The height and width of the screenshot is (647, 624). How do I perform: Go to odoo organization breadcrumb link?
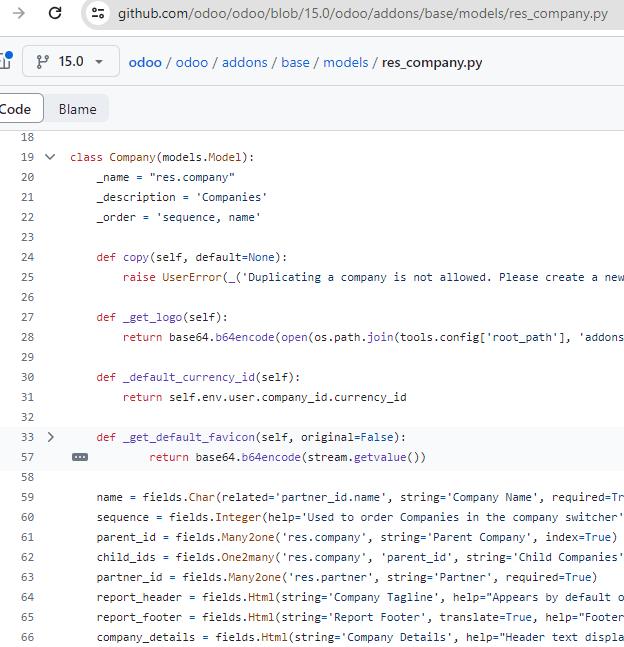pos(145,62)
